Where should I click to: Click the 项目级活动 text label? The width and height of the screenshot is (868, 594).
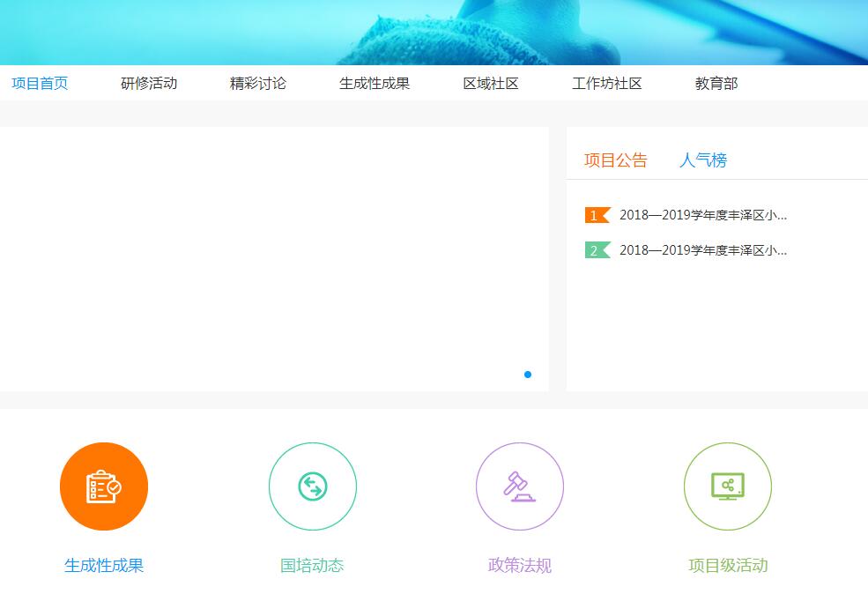pyautogui.click(x=728, y=565)
